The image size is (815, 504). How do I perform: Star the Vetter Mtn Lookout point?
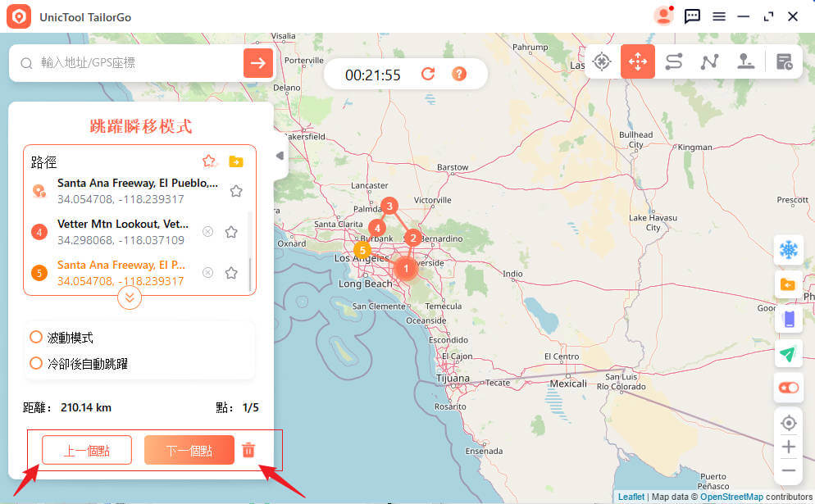click(x=231, y=232)
